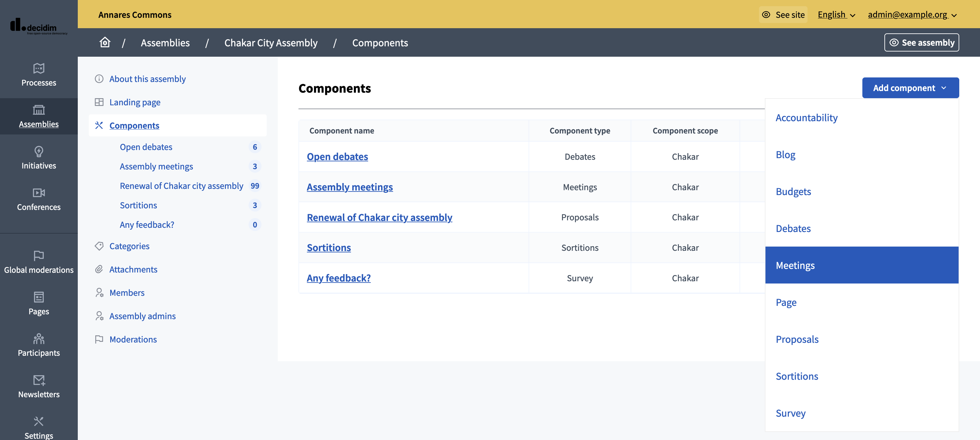Click the Conferences icon in sidebar

click(x=38, y=192)
